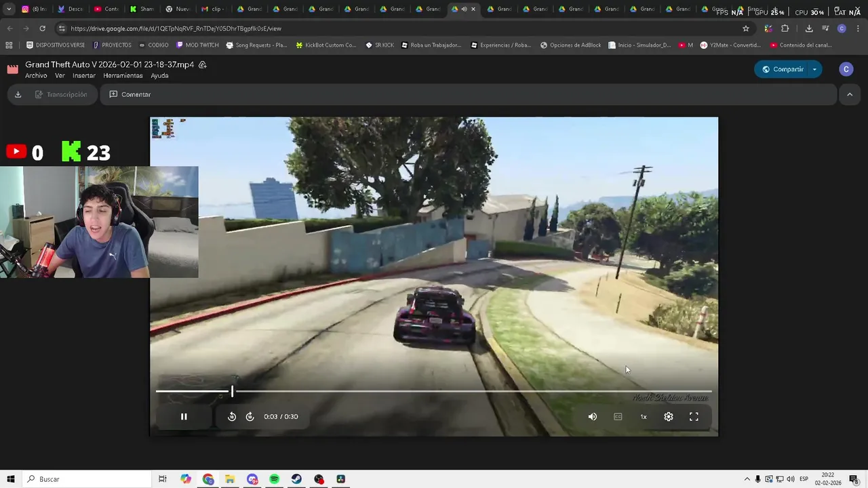Toggle closed captions on the player
868x488 pixels.
618,417
